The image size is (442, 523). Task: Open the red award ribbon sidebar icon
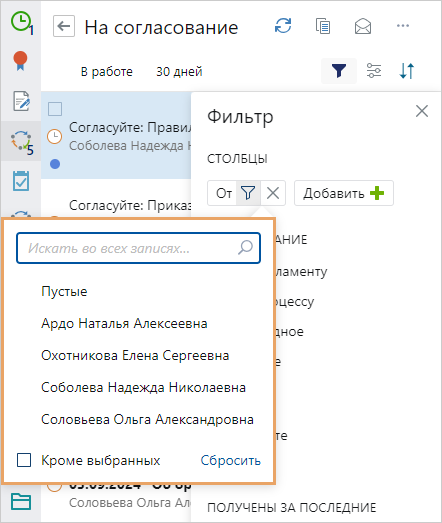point(20,61)
